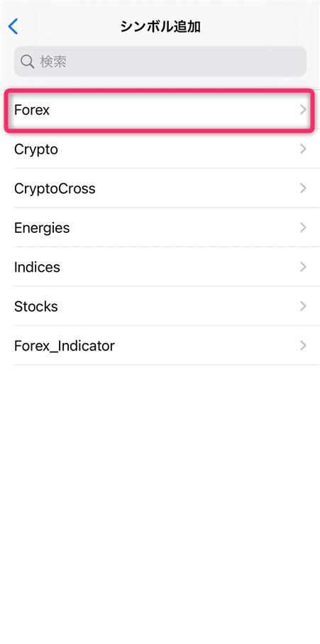The height and width of the screenshot is (644, 320).
Task: Click the 検索 search field
Action: coord(160,62)
